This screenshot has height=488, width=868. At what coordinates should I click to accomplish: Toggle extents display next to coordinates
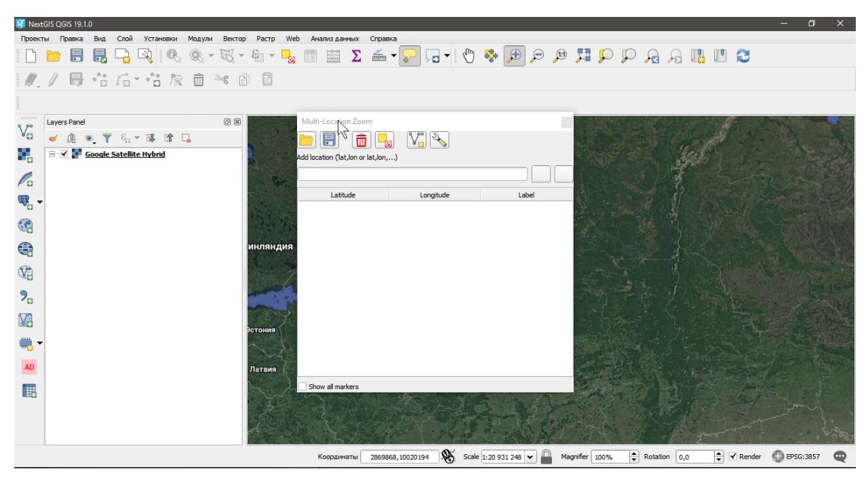pos(448,457)
